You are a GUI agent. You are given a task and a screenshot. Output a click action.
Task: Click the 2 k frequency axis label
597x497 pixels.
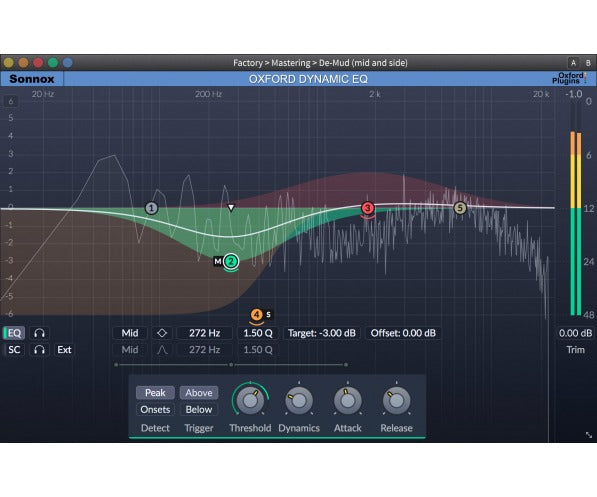point(374,94)
